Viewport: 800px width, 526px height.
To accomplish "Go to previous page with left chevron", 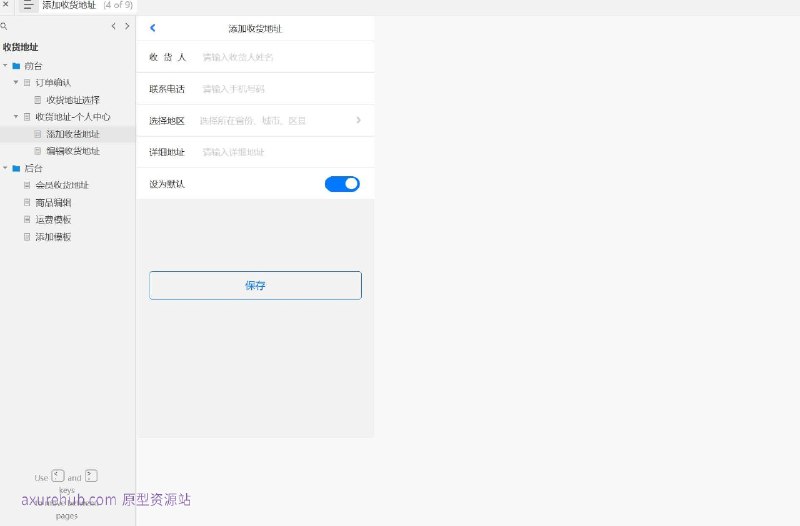I will click(113, 26).
